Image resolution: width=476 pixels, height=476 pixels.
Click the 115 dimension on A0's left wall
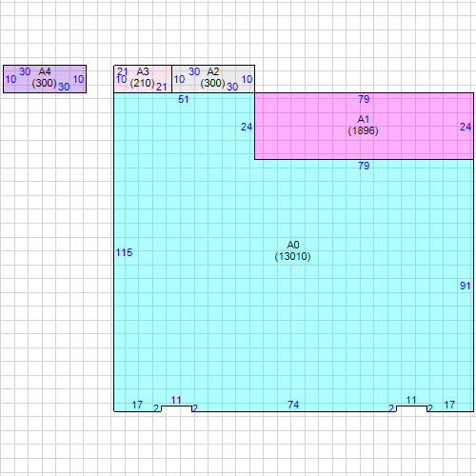124,252
